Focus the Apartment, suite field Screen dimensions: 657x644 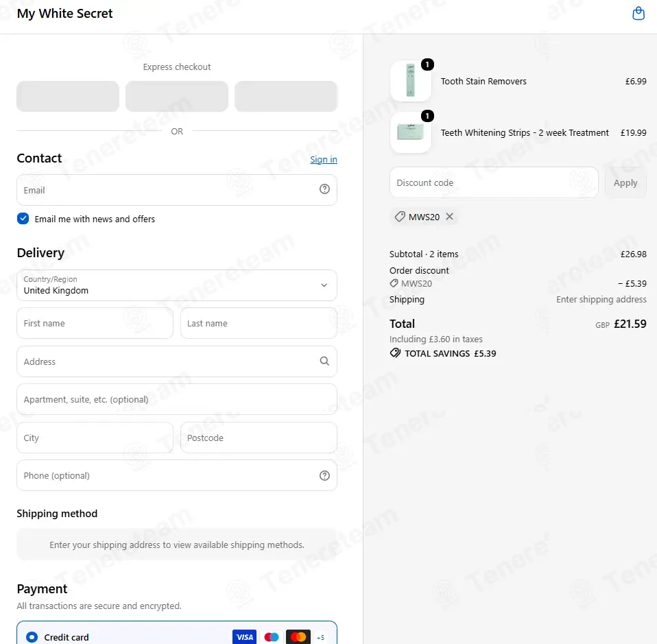point(177,399)
